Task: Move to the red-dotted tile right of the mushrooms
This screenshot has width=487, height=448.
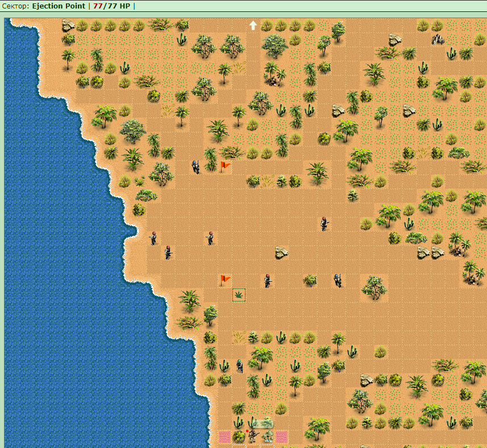Action: (281, 437)
